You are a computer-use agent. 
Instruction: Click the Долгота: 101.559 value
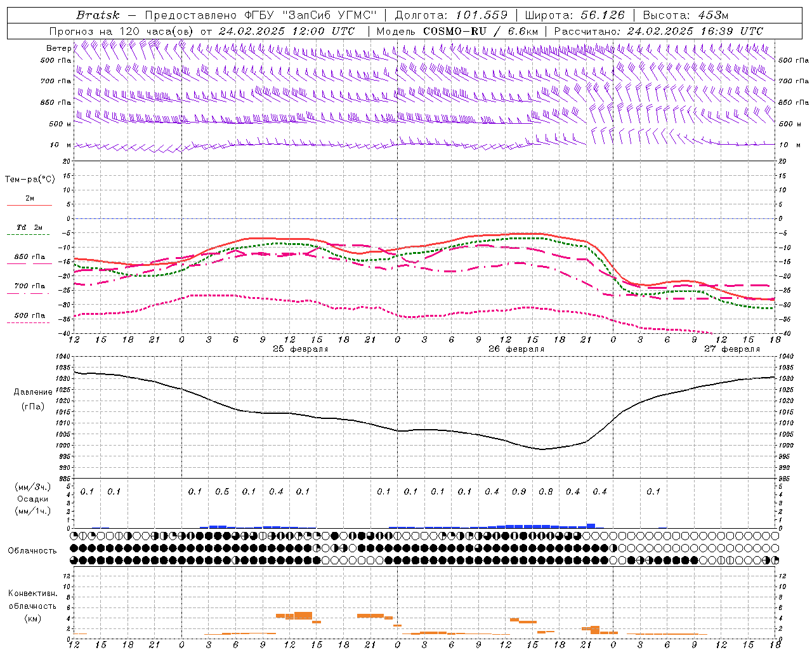point(452,15)
